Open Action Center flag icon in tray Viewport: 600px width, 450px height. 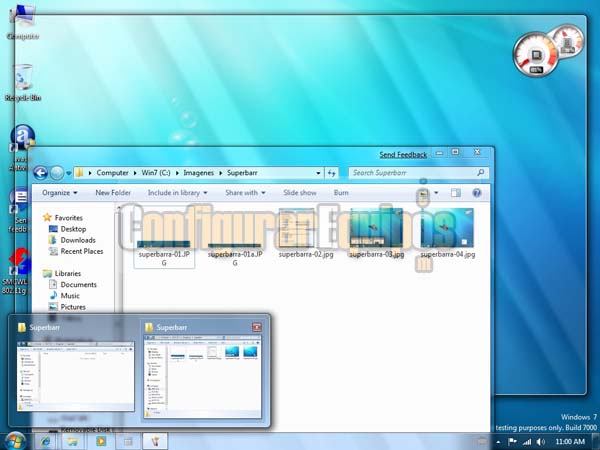tap(512, 442)
